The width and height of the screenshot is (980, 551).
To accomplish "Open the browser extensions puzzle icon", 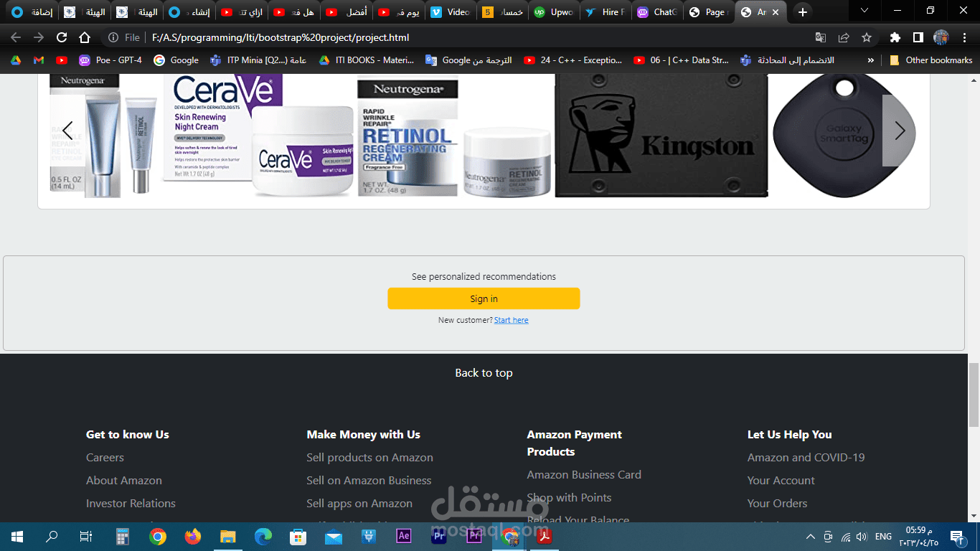I will tap(895, 37).
